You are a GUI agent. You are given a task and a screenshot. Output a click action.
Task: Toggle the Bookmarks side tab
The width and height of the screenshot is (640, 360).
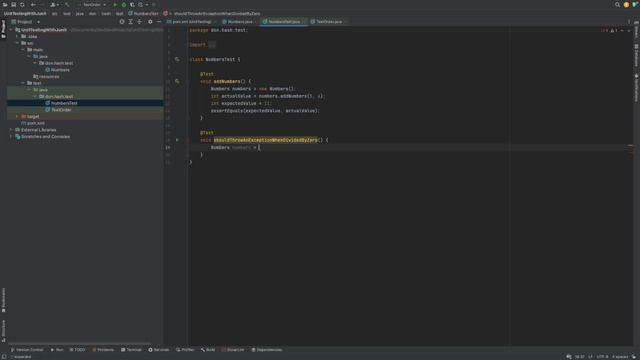tap(3, 300)
